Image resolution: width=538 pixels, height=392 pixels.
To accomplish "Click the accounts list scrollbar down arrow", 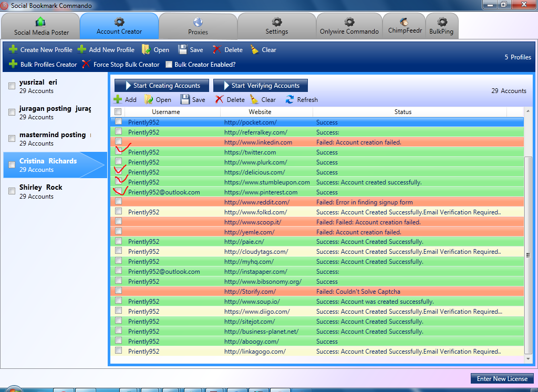I will pos(528,359).
